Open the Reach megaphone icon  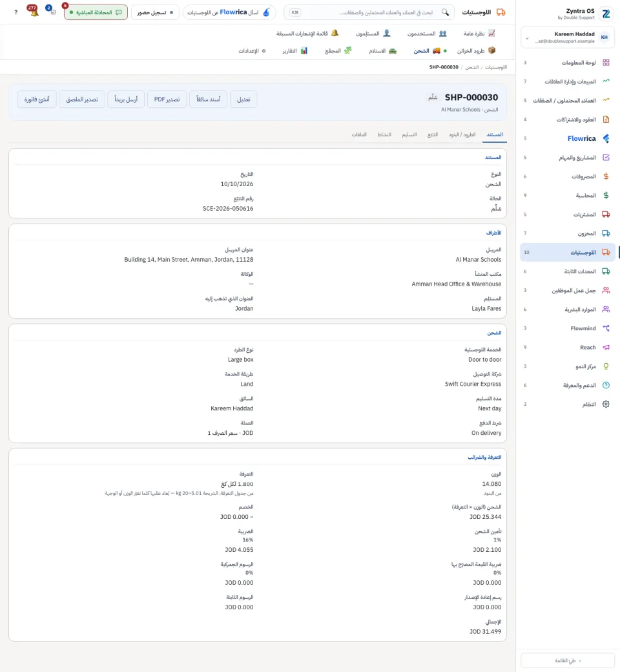tap(606, 347)
